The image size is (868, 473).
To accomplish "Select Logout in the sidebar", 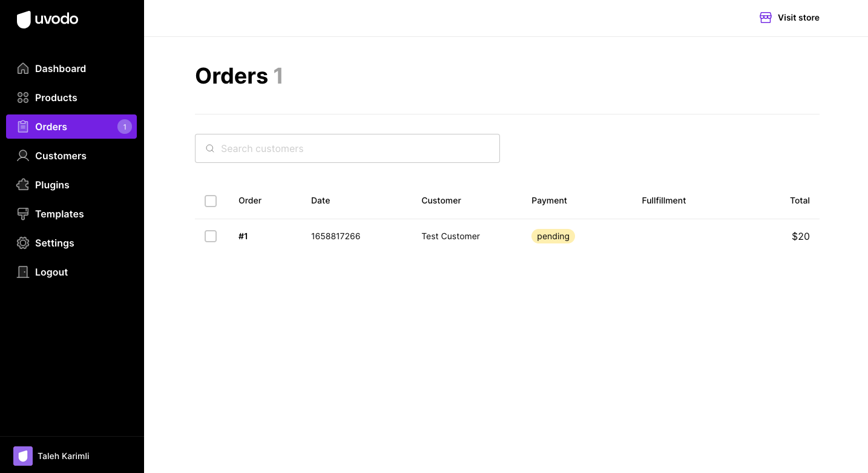I will coord(71,272).
